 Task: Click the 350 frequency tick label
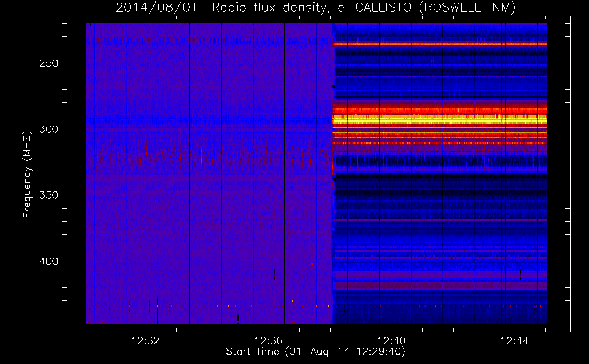49,195
